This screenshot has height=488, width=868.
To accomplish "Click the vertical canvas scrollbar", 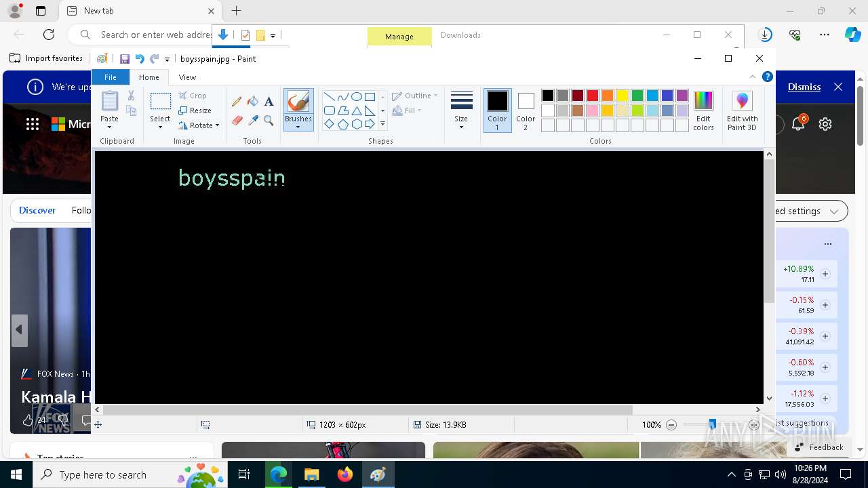I will pos(769,232).
